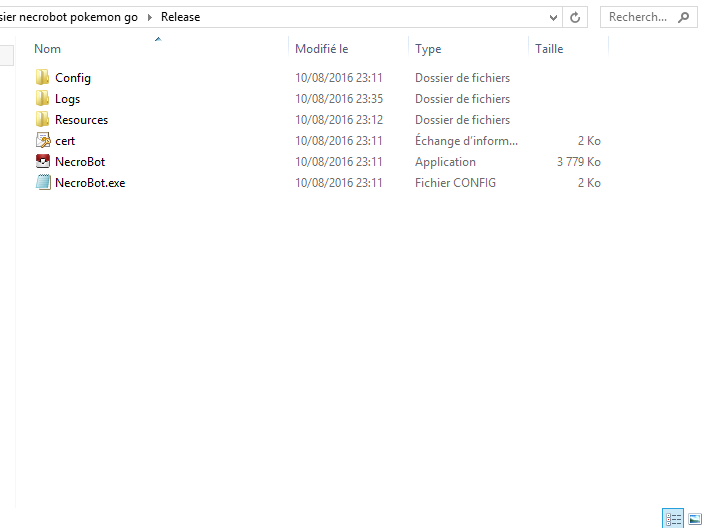Select the NecroBot.exe config file icon
Screen dimensions: 709x528
[43, 183]
